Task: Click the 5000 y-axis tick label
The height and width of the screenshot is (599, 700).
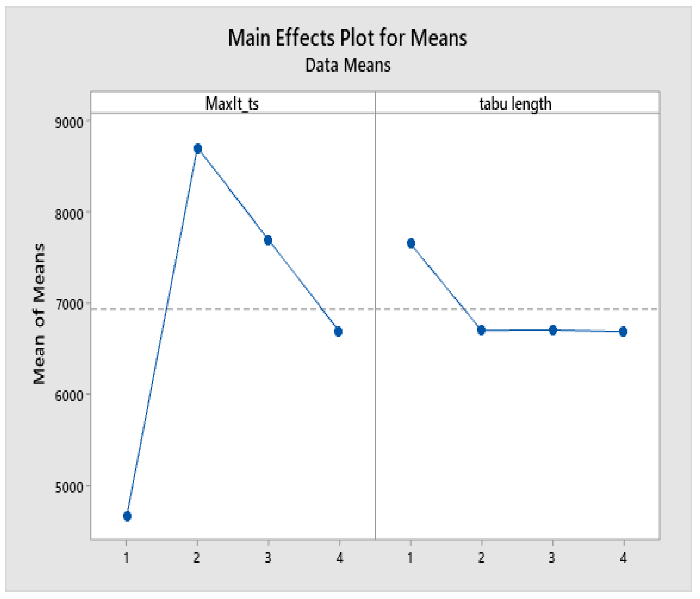Action: 69,487
